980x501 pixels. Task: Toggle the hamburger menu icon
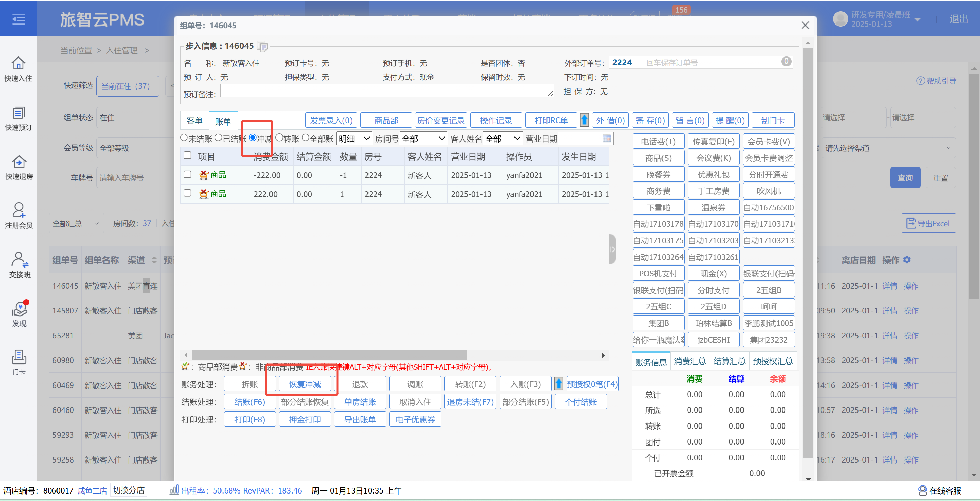tap(18, 19)
